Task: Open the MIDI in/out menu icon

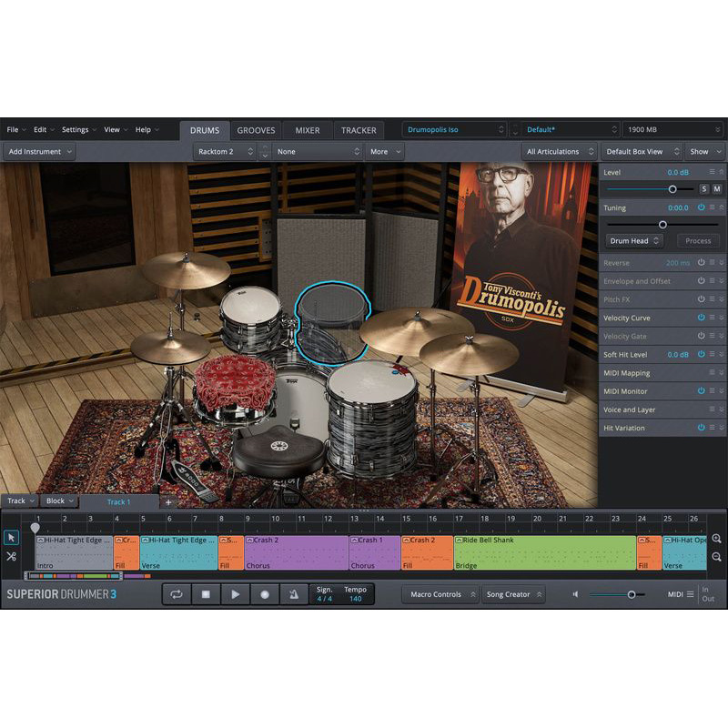Action: [x=691, y=594]
